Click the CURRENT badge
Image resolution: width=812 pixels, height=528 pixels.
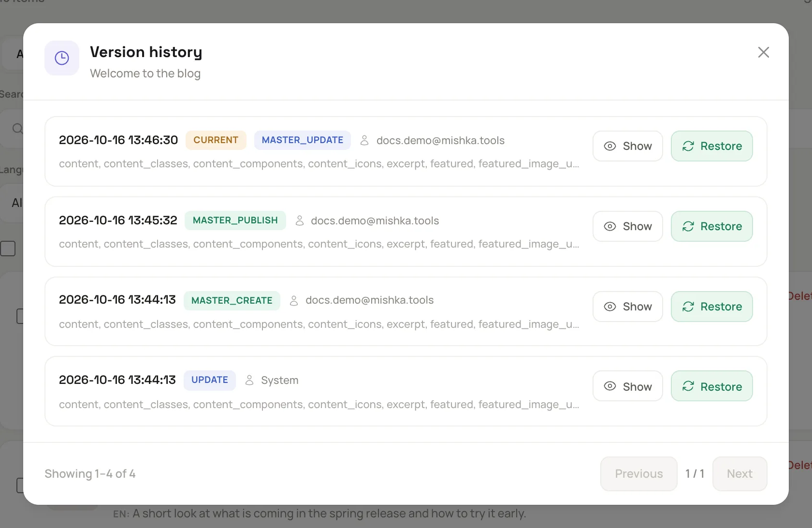(x=216, y=140)
